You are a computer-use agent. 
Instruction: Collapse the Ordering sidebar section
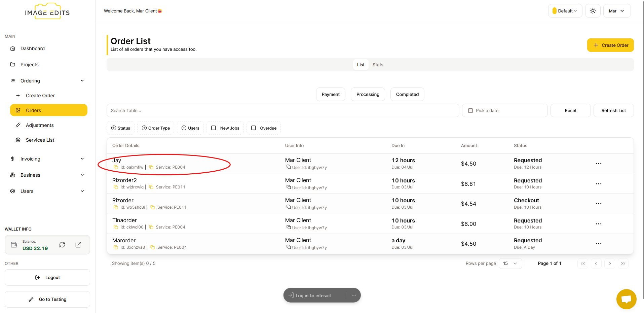[47, 81]
